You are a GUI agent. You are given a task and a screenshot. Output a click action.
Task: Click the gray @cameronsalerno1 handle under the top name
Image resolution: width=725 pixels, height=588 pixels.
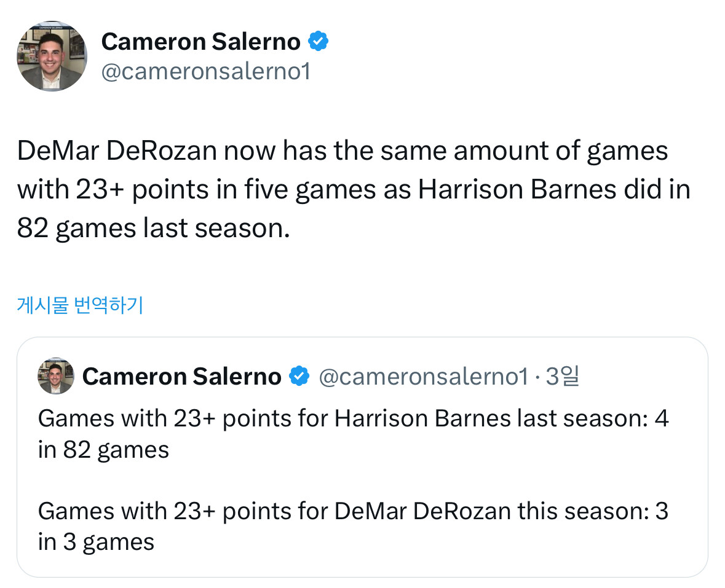point(205,72)
